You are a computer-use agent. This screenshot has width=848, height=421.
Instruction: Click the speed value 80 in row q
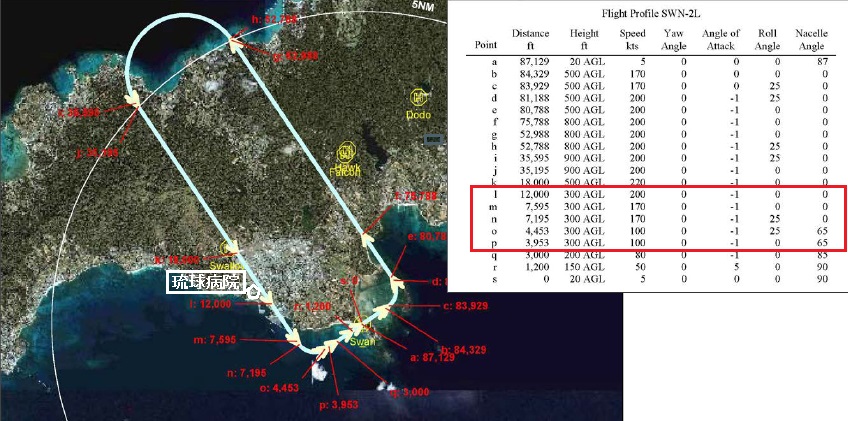click(640, 255)
